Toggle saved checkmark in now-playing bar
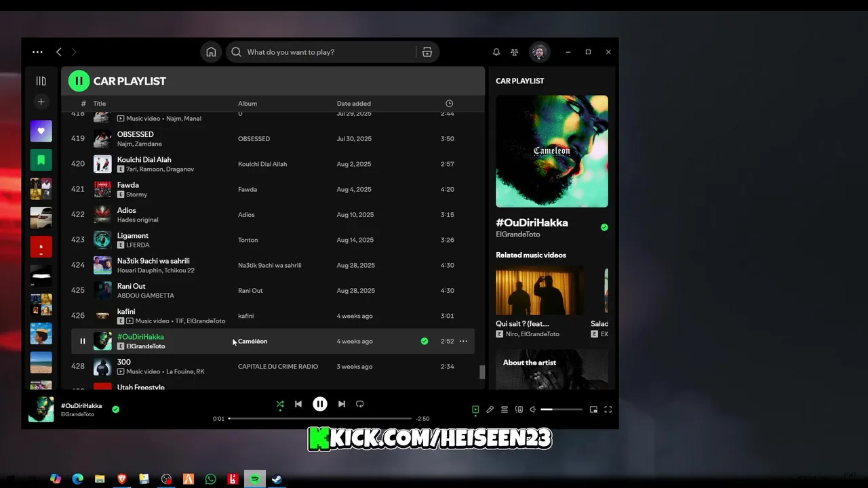The height and width of the screenshot is (488, 868). pos(116,409)
